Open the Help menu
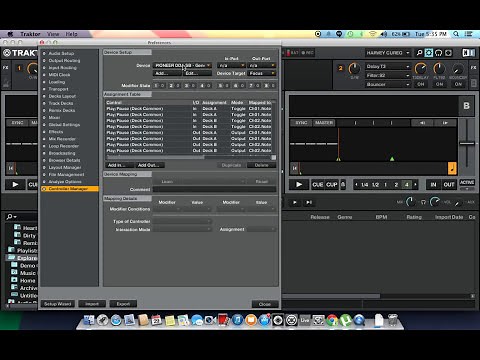This screenshot has height=360, width=480. coord(71,34)
